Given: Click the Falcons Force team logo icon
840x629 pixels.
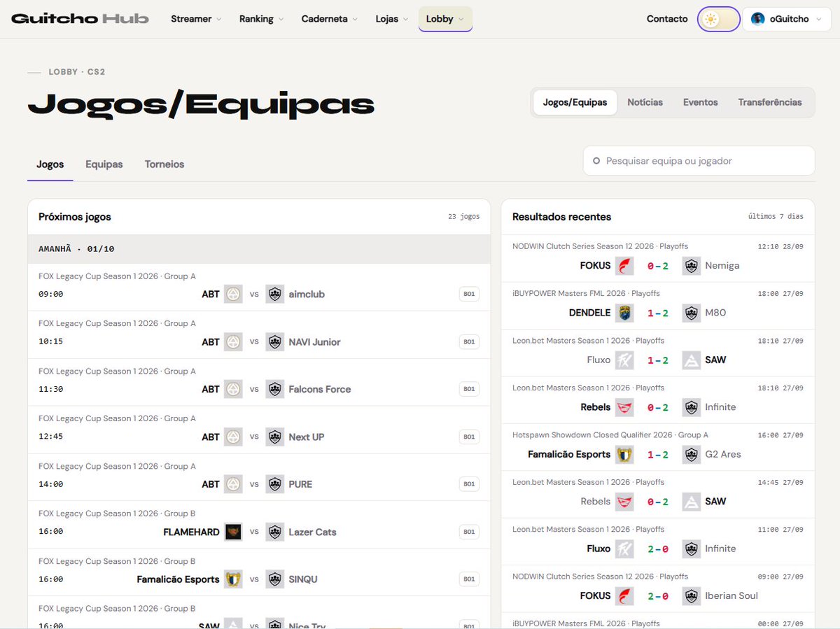Looking at the screenshot, I should [x=275, y=389].
